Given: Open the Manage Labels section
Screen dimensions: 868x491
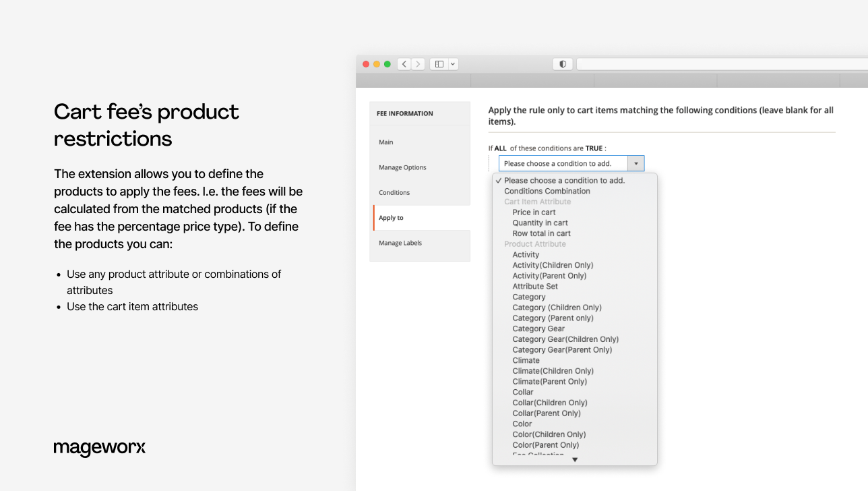Looking at the screenshot, I should (400, 242).
